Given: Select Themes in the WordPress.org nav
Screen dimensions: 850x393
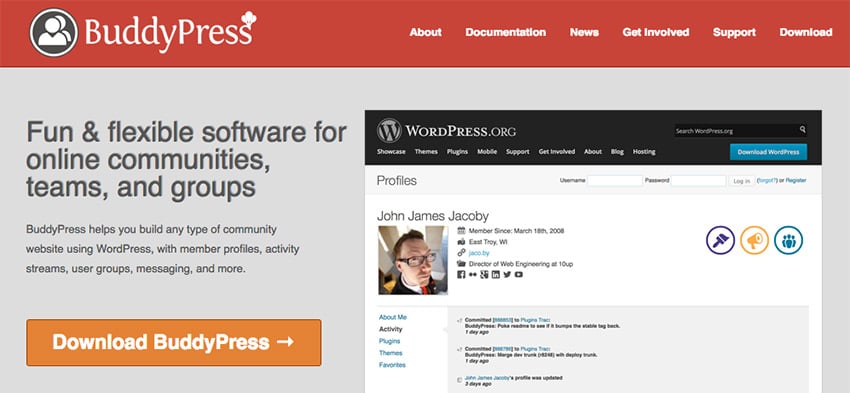Looking at the screenshot, I should [x=426, y=152].
